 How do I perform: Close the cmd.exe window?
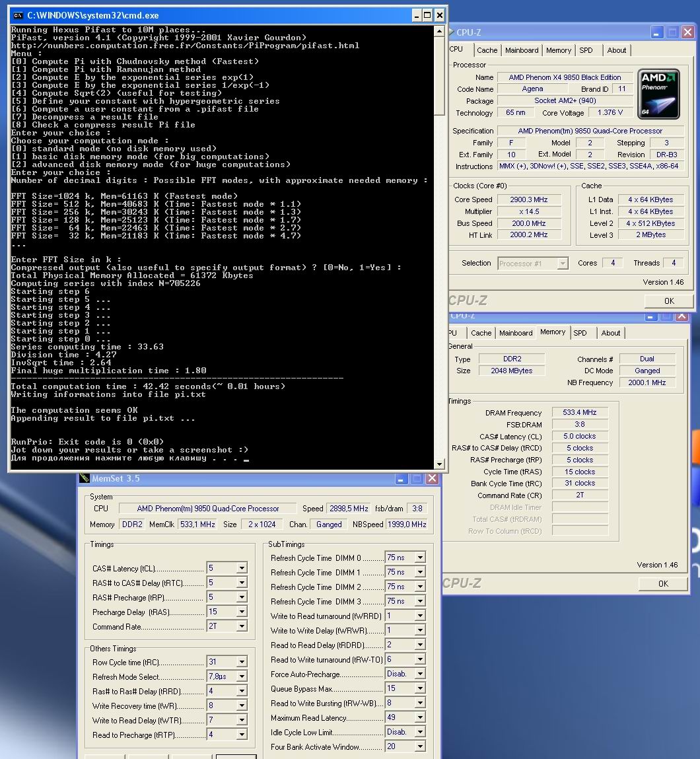coord(439,15)
